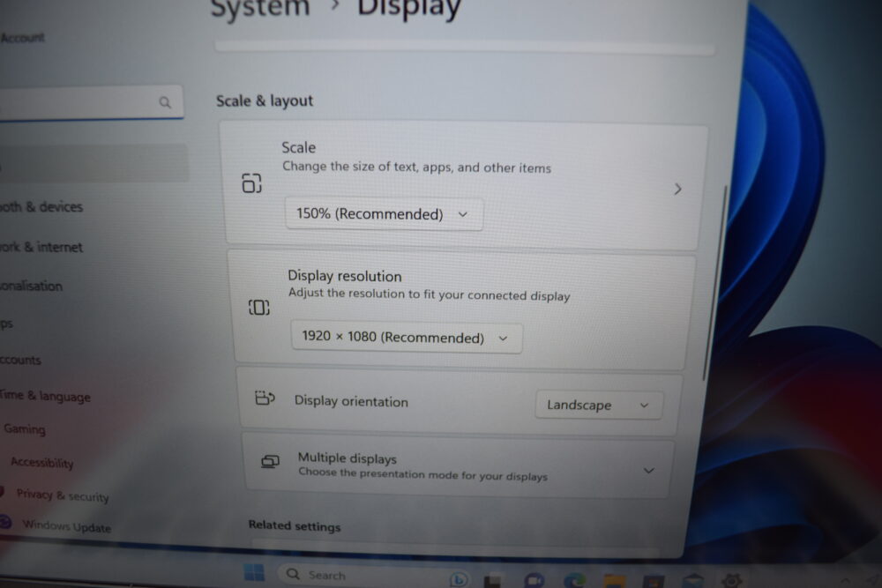The width and height of the screenshot is (882, 588).
Task: Click "Choose the presentation mode" description
Action: tap(422, 474)
